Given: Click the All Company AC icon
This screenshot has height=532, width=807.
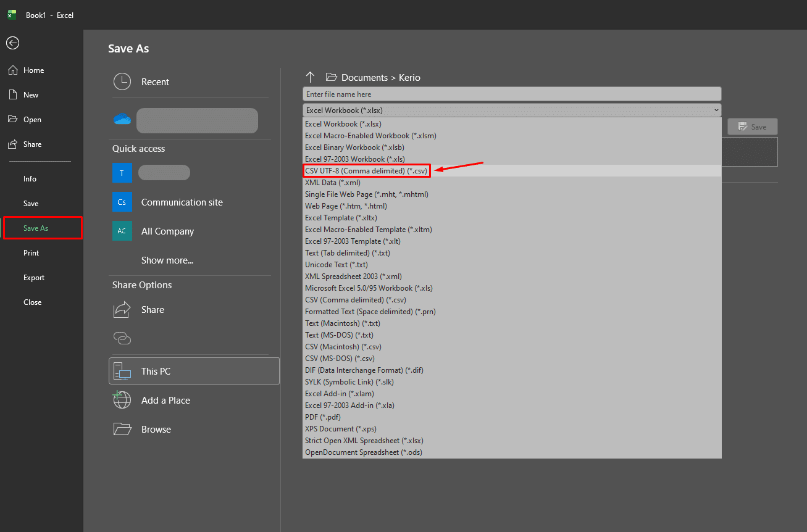Looking at the screenshot, I should tap(122, 231).
